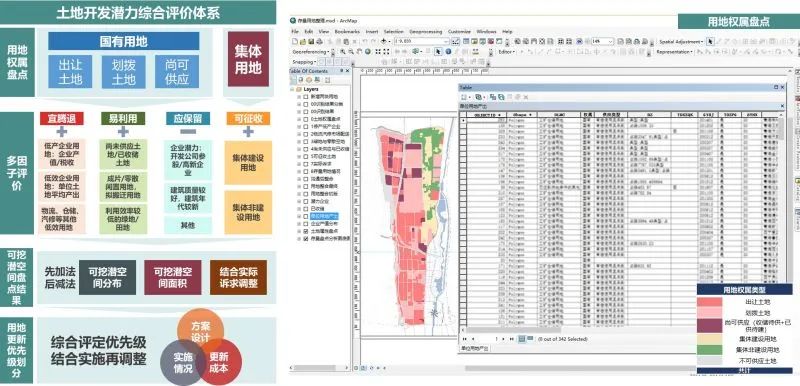Open the Windows menu
The height and width of the screenshot is (386, 800).
click(x=485, y=32)
